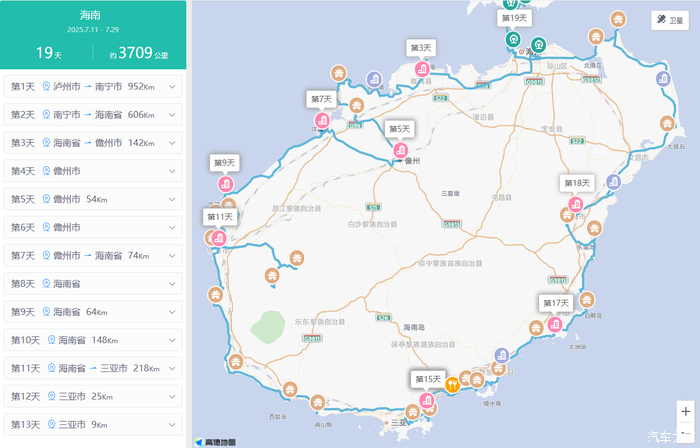The height and width of the screenshot is (448, 700).
Task: Expand Day 11 row 海南省 → 三亚市
Action: click(93, 368)
